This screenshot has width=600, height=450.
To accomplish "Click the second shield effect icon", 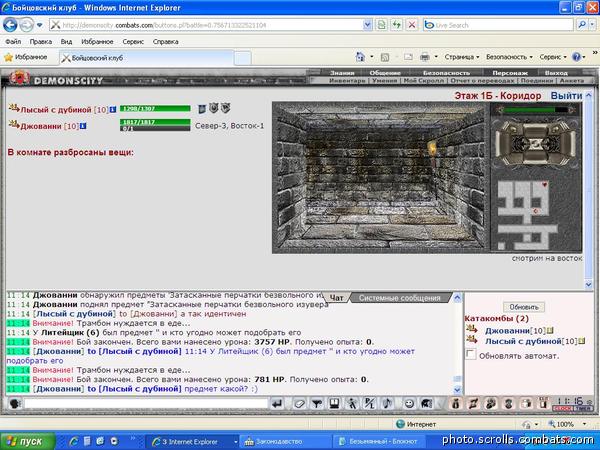I will click(x=214, y=109).
